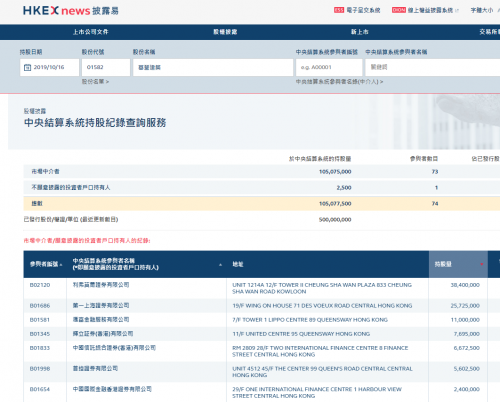
Task: Click the red DION badge
Action: (399, 10)
